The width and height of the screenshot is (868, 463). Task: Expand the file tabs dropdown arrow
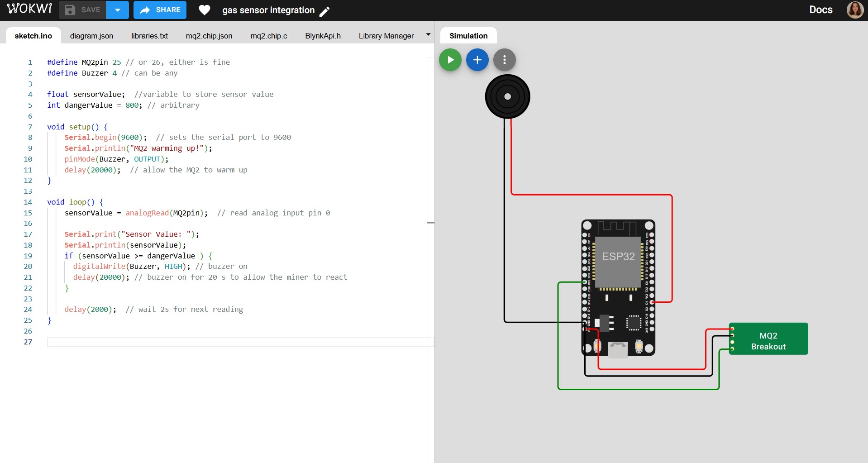tap(428, 34)
